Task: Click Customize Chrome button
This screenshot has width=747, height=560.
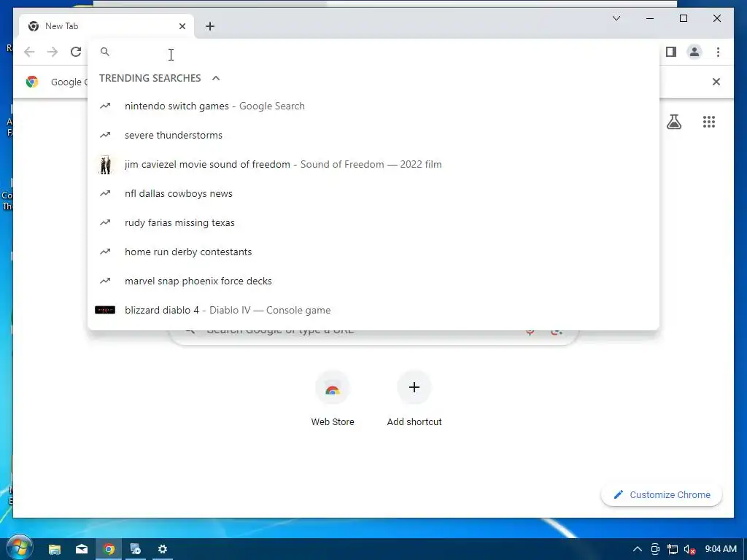Action: 662,495
